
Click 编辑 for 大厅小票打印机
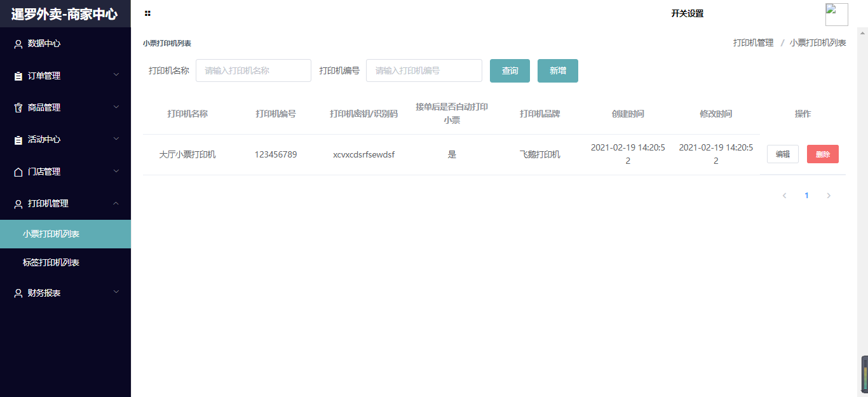783,154
